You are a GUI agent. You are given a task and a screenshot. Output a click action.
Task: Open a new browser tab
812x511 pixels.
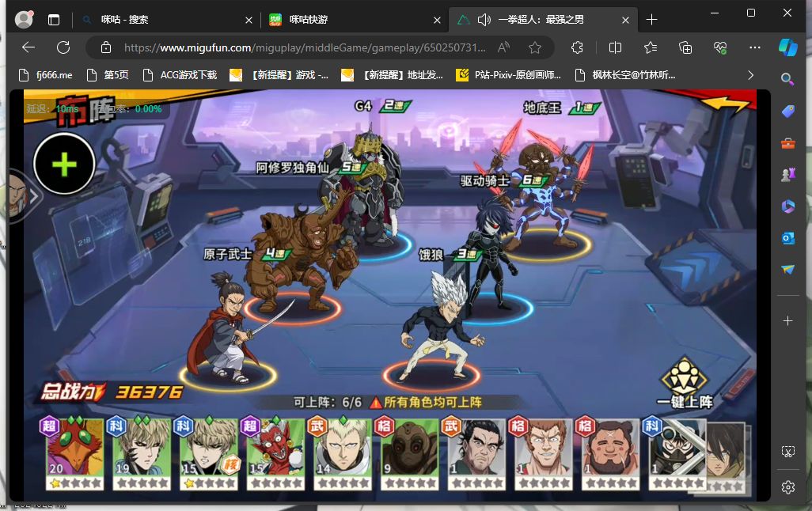point(651,20)
